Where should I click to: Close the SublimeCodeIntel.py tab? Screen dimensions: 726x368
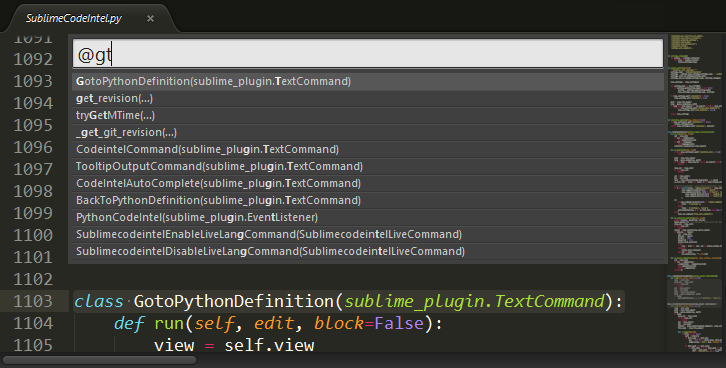(x=150, y=19)
